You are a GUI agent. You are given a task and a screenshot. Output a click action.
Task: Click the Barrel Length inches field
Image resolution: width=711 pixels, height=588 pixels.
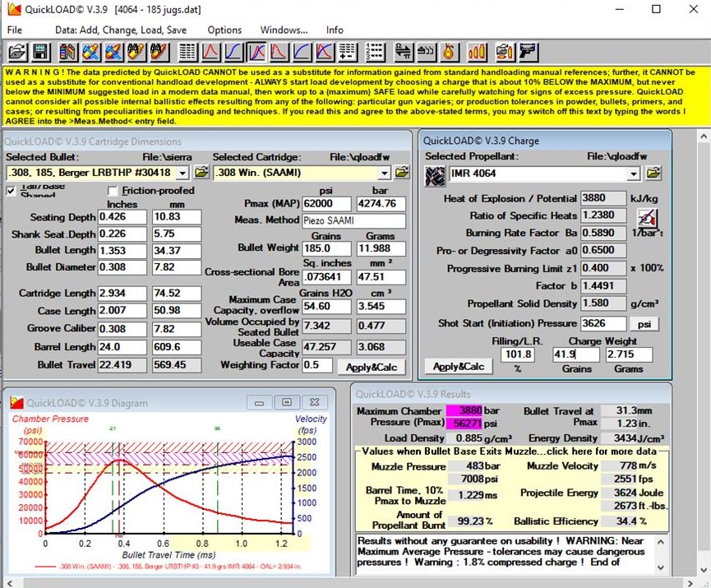click(122, 347)
